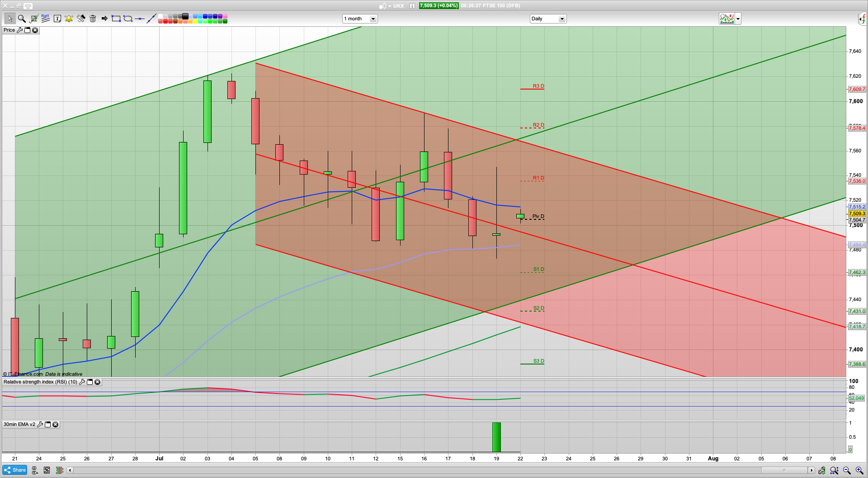Click the scrollbar left arrow
The image size is (868, 478).
click(x=70, y=470)
